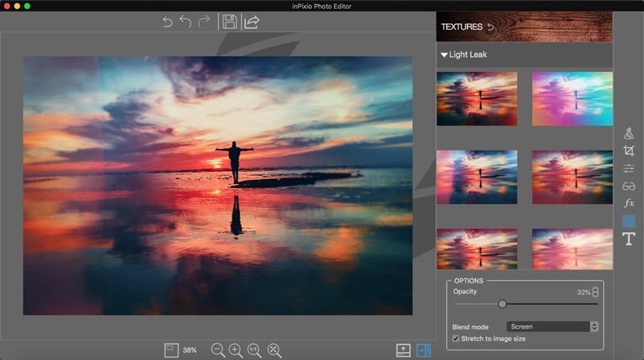Open the adjustments sliders panel

pos(629,169)
